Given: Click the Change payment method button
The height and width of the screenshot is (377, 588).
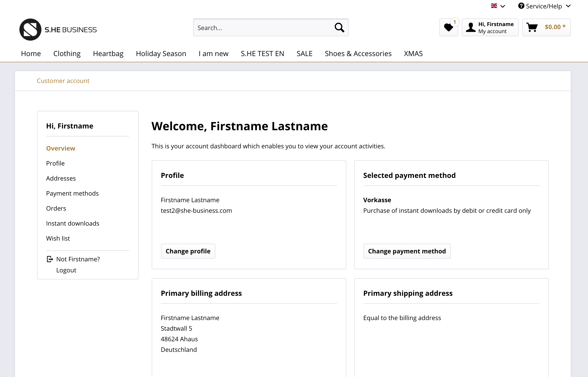Looking at the screenshot, I should 407,251.
